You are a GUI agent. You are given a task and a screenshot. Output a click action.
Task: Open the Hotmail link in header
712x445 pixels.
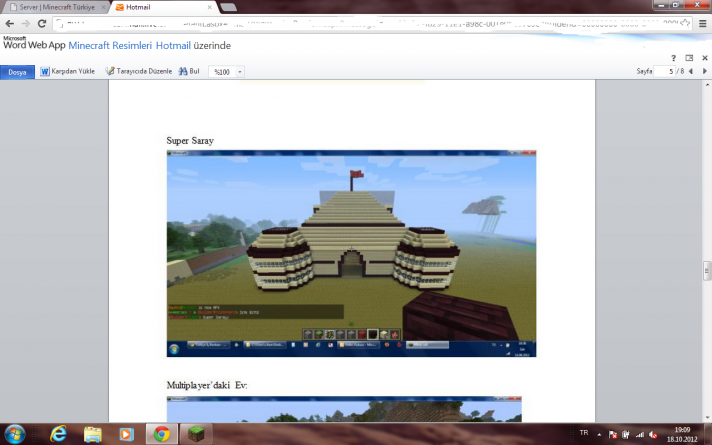(173, 45)
